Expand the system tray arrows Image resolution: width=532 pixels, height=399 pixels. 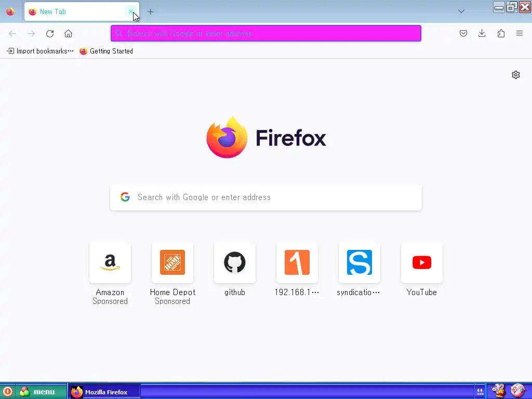480,392
